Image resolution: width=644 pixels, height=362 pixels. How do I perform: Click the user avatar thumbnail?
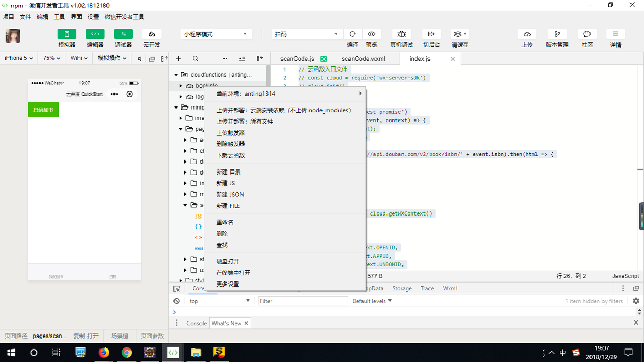pos(12,36)
